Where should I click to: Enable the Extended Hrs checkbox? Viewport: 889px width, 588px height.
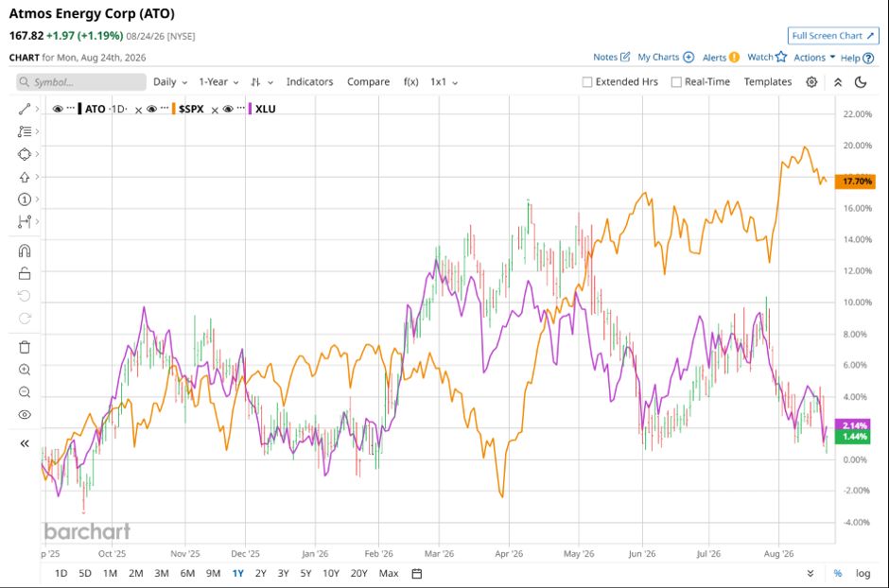coord(586,82)
